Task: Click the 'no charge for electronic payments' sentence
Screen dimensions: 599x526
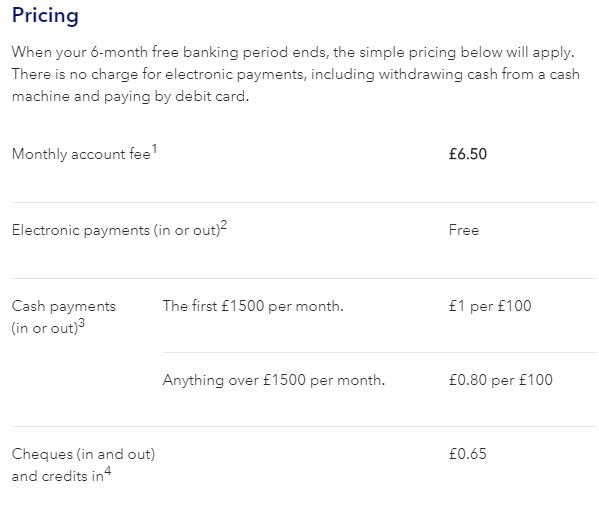Action: click(295, 74)
